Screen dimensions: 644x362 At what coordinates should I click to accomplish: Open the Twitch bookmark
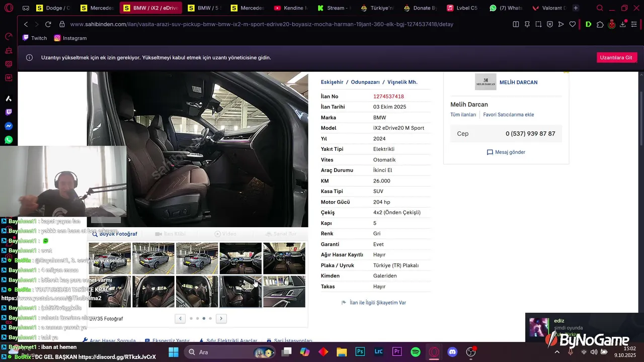tap(35, 38)
